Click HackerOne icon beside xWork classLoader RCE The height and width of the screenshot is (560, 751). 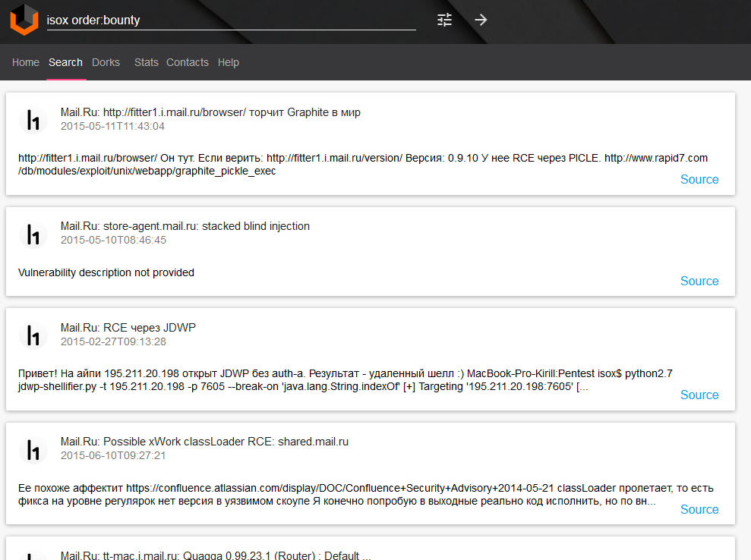click(33, 450)
